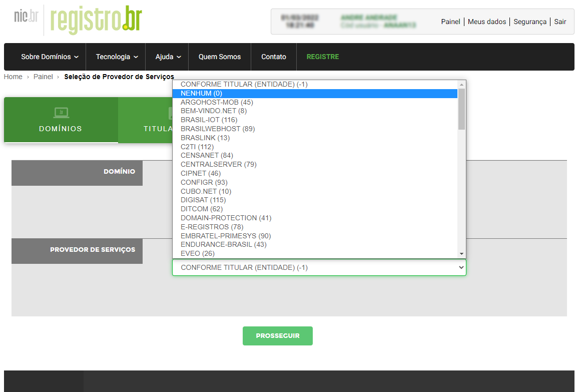Click the list scrollbar up arrow
The width and height of the screenshot is (583, 392).
[x=461, y=85]
